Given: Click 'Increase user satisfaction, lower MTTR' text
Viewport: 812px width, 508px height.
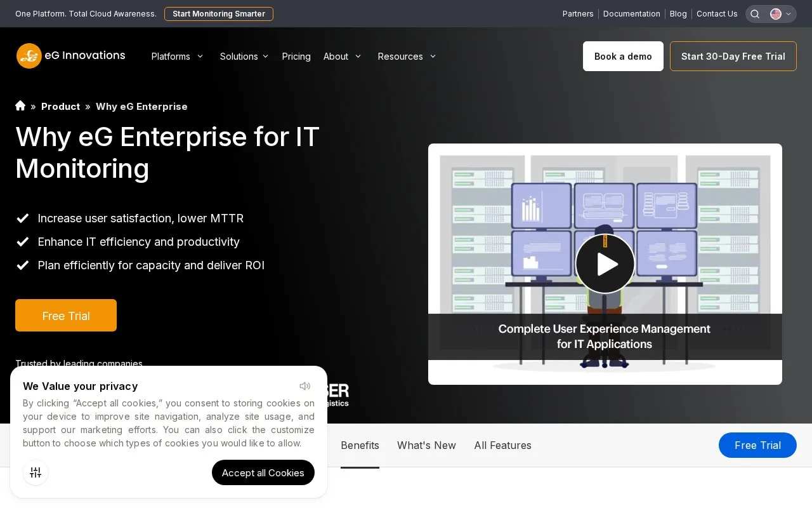Looking at the screenshot, I should pyautogui.click(x=141, y=218).
